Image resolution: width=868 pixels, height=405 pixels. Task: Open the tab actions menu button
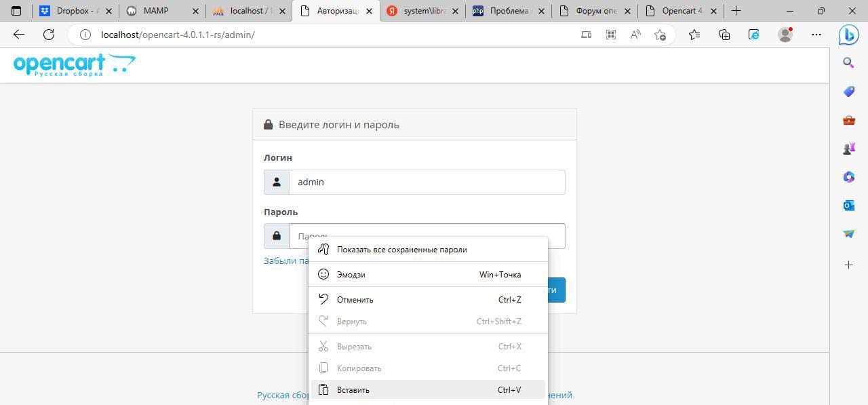point(17,11)
